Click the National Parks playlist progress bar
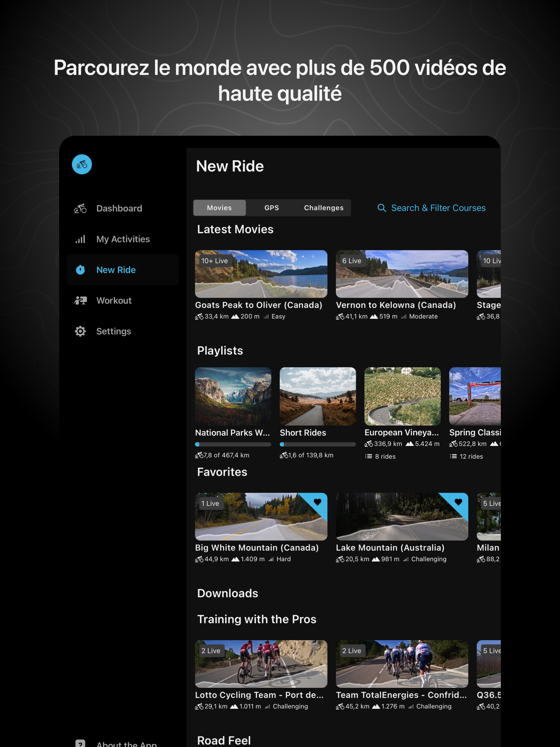The width and height of the screenshot is (560, 747). pyautogui.click(x=233, y=444)
